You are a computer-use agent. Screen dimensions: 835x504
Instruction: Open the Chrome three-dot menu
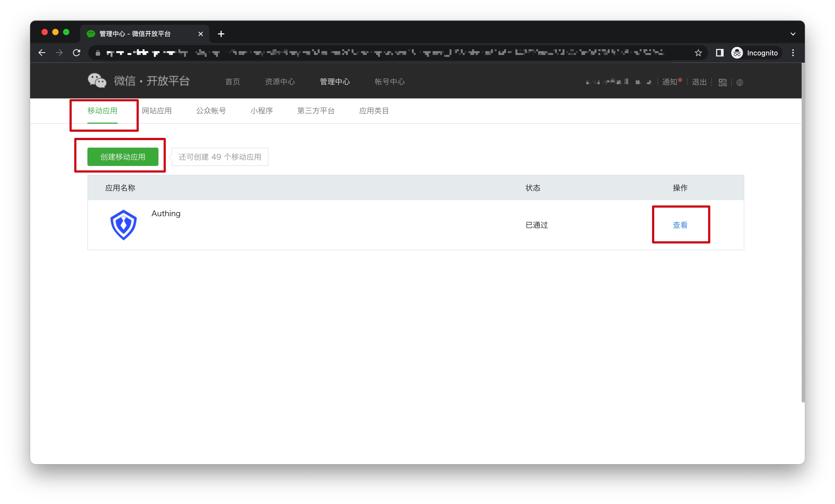(793, 53)
